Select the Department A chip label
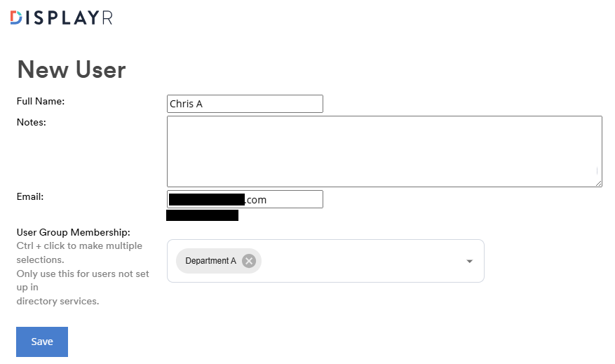615x364 pixels. pyautogui.click(x=210, y=261)
